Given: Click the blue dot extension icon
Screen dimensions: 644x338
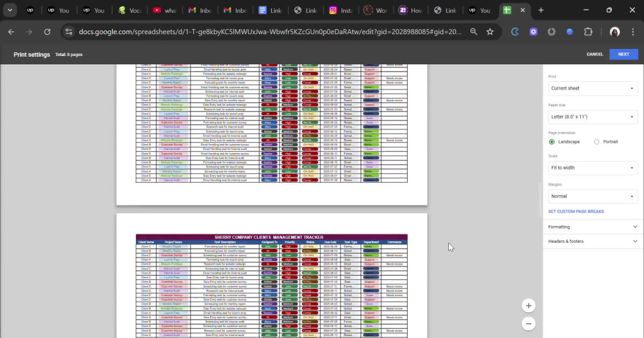Looking at the screenshot, I should (569, 32).
